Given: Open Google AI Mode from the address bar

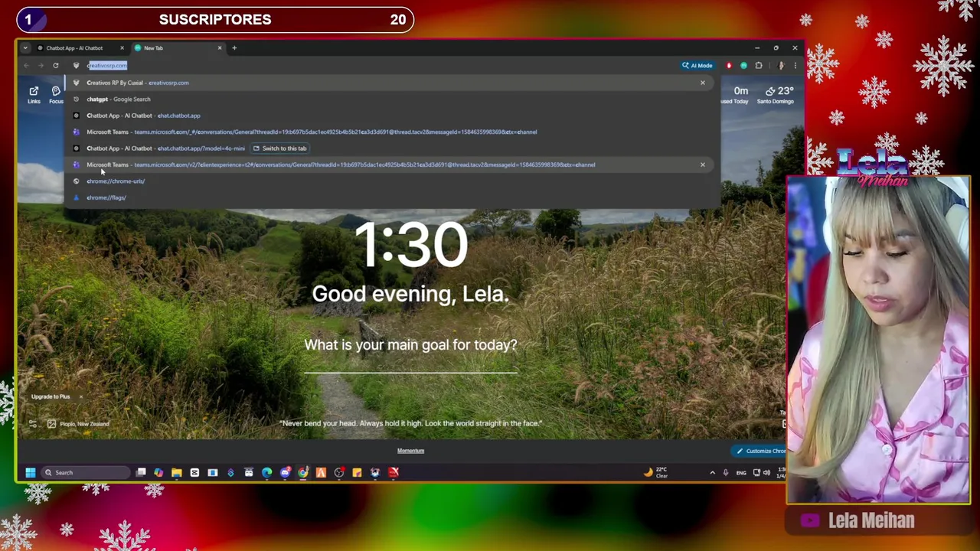Looking at the screenshot, I should [697, 66].
